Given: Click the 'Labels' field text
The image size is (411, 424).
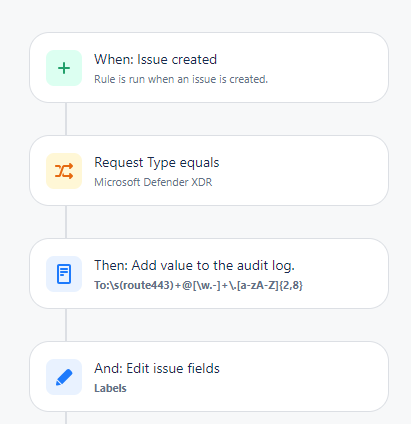Looking at the screenshot, I should 110,388.
